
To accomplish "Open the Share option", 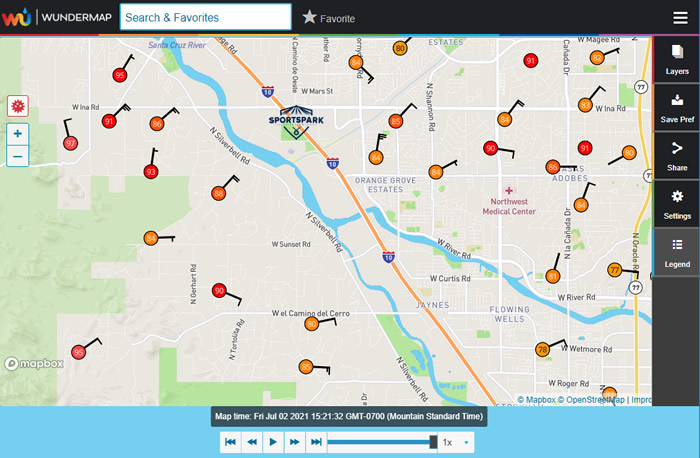I will 677,155.
